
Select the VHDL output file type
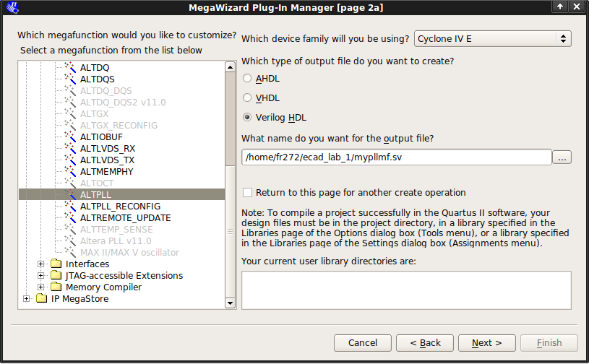[x=248, y=97]
